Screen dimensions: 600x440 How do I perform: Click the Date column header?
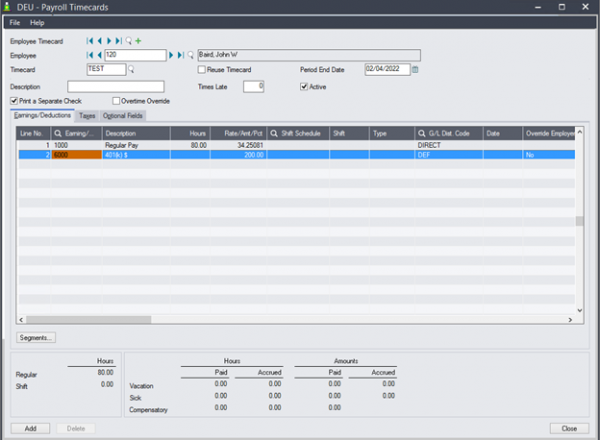(x=503, y=134)
